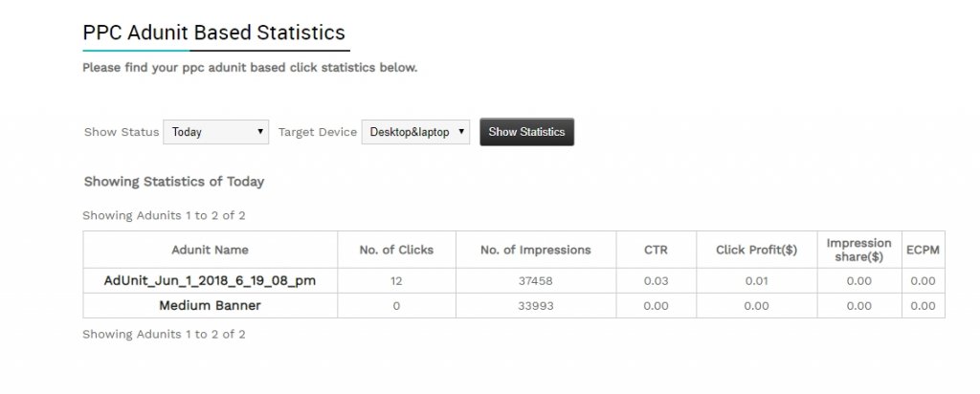Click the Target Device label

point(318,132)
